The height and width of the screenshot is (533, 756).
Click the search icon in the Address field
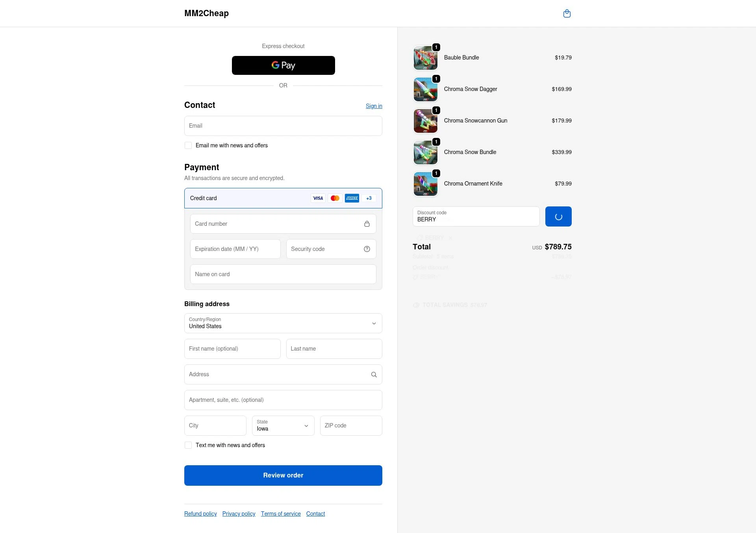(374, 374)
